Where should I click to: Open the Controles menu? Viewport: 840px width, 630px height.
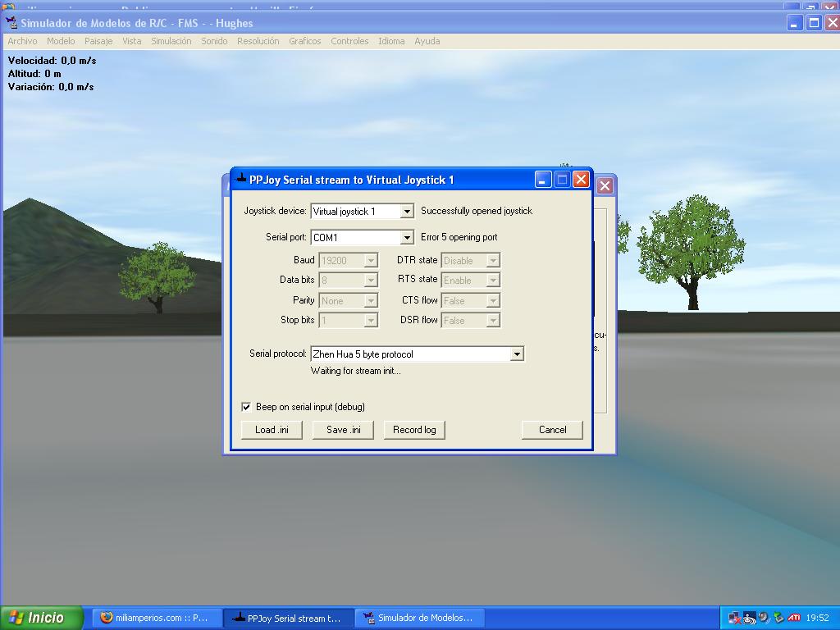click(x=349, y=41)
